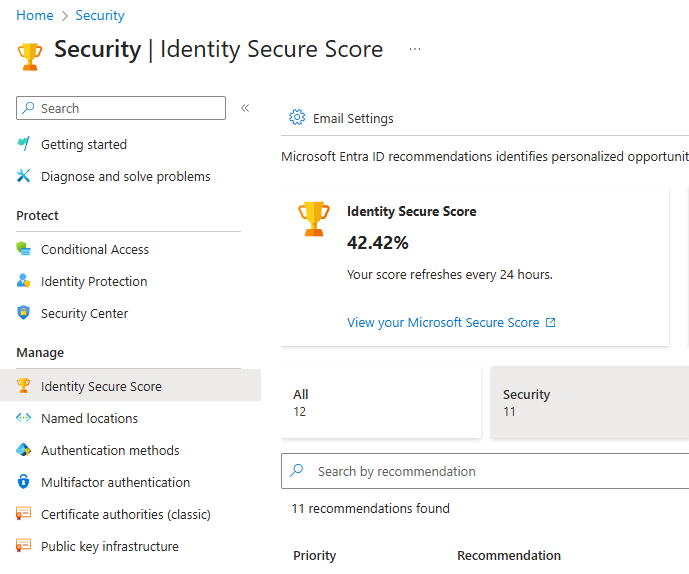Click the Getting started rocket icon
The width and height of the screenshot is (689, 574).
pos(24,144)
